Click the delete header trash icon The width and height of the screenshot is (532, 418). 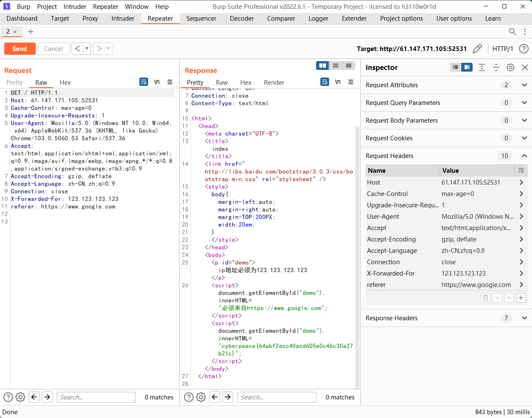tap(485, 298)
